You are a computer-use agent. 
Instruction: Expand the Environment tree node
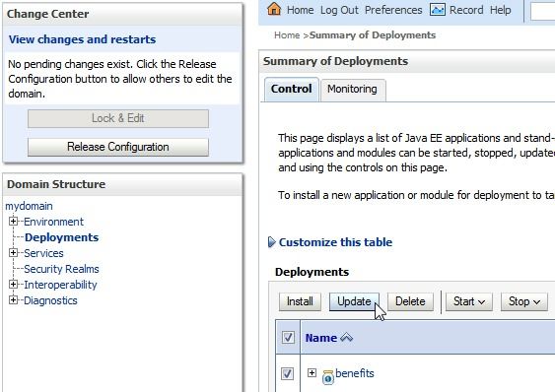pyautogui.click(x=13, y=222)
